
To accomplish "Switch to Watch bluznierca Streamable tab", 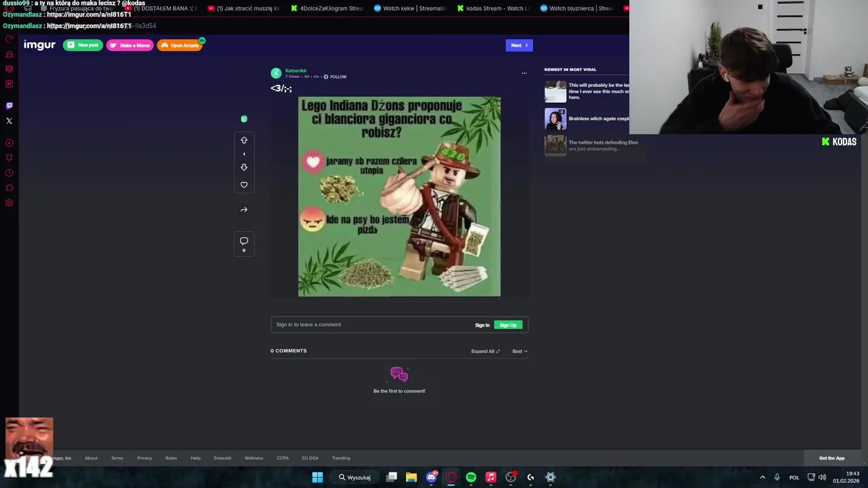I will tap(578, 8).
